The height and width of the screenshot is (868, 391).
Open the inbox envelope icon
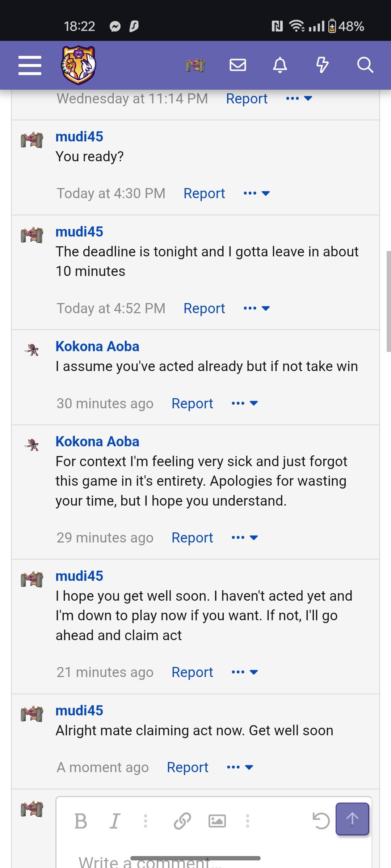[238, 65]
